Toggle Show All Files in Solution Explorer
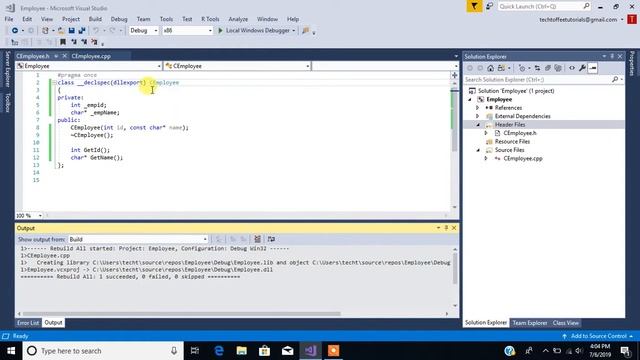The height and width of the screenshot is (360, 640). [x=558, y=68]
